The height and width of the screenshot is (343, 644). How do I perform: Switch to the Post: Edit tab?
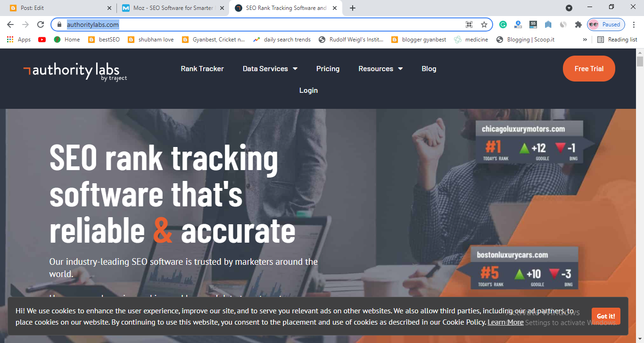coord(59,8)
